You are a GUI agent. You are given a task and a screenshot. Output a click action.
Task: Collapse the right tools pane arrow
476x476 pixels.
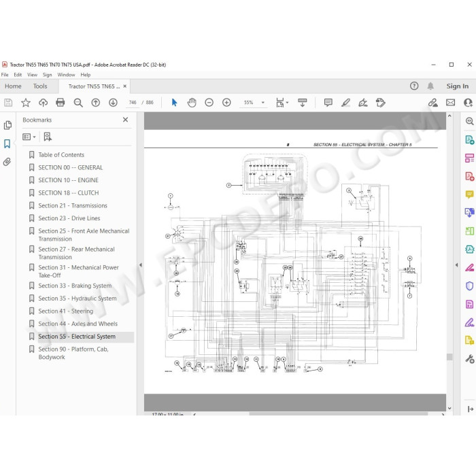(456, 265)
